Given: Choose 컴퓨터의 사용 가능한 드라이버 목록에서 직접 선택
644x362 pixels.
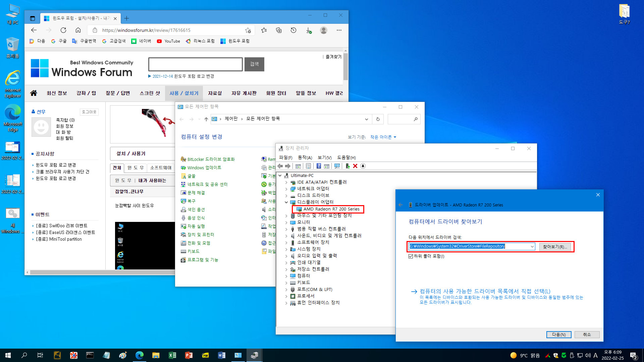Looking at the screenshot, I should [x=485, y=291].
